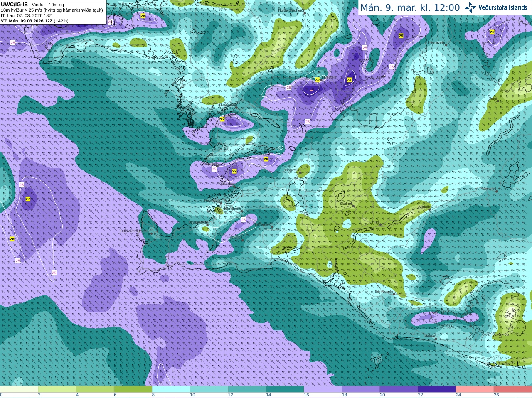Pick the 22–24 m/s dark indigo legend swatch
The image size is (532, 398).
(x=437, y=389)
